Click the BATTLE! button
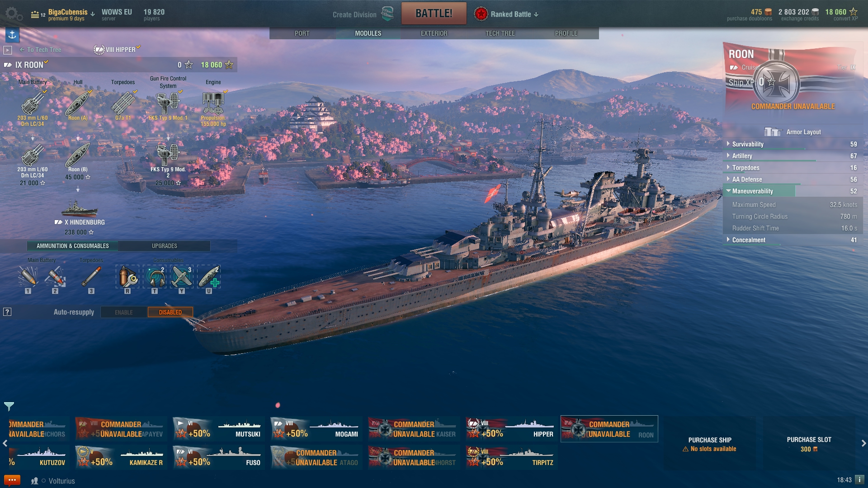 (434, 14)
